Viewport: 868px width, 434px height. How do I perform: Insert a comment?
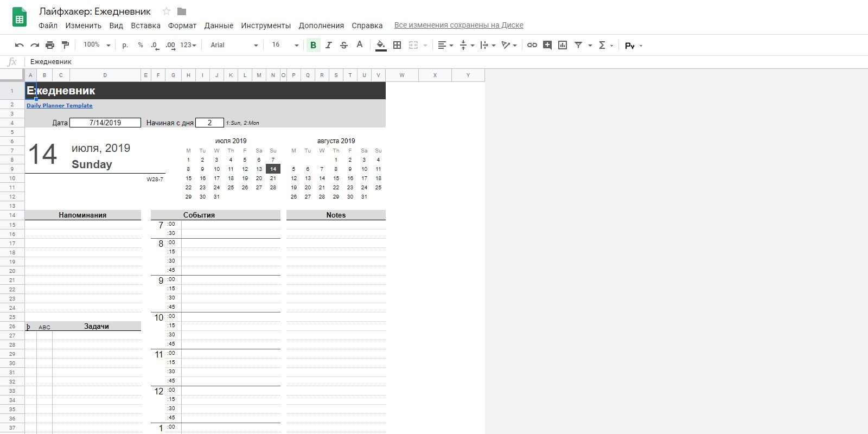pyautogui.click(x=547, y=45)
